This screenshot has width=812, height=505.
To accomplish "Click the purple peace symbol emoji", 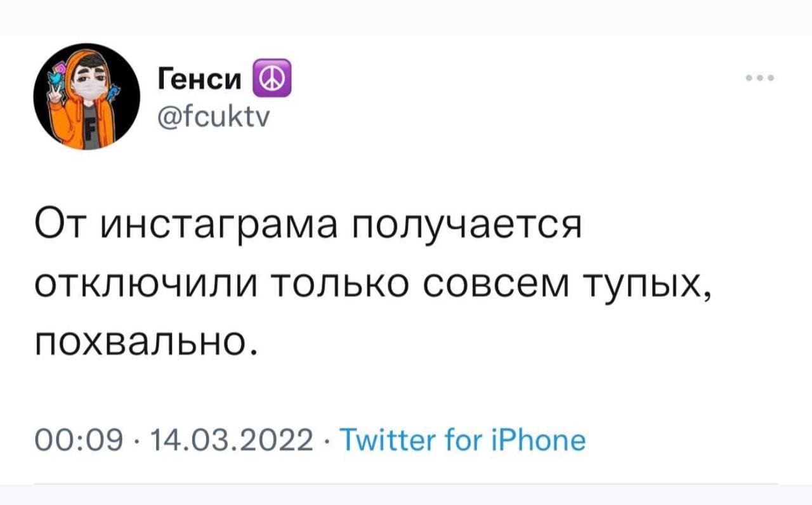I will click(x=272, y=77).
